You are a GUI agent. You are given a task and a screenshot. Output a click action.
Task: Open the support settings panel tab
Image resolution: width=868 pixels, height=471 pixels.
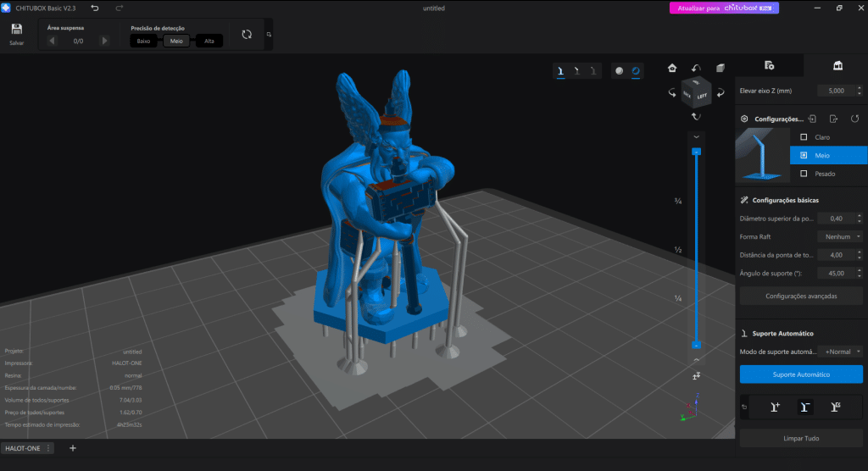coord(837,65)
